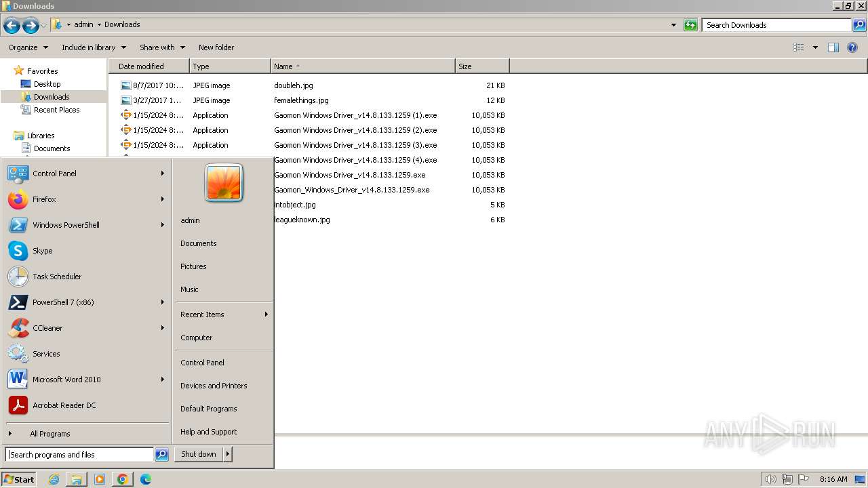Open Control Panel pinned program icon
The width and height of the screenshot is (868, 488).
pos(18,174)
